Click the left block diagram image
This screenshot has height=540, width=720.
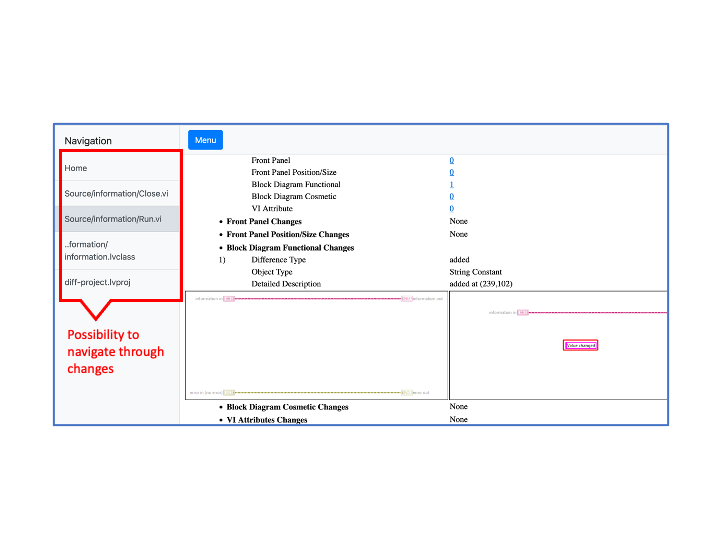(x=316, y=345)
